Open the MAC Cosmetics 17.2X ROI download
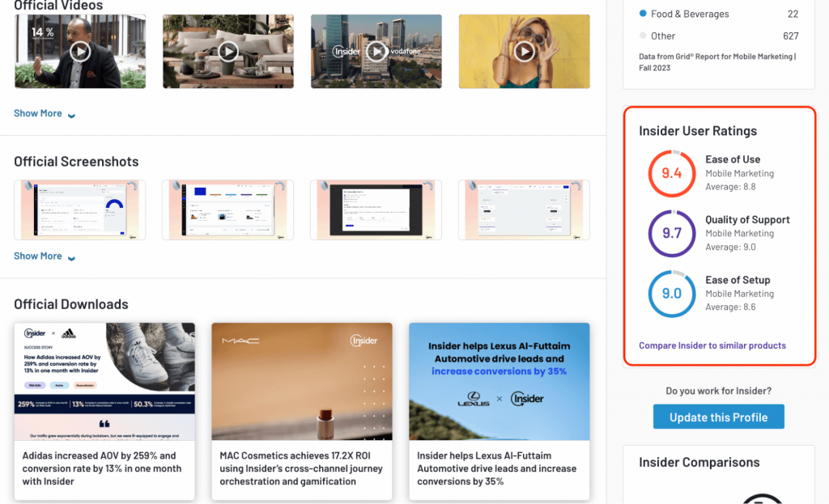 (x=302, y=411)
